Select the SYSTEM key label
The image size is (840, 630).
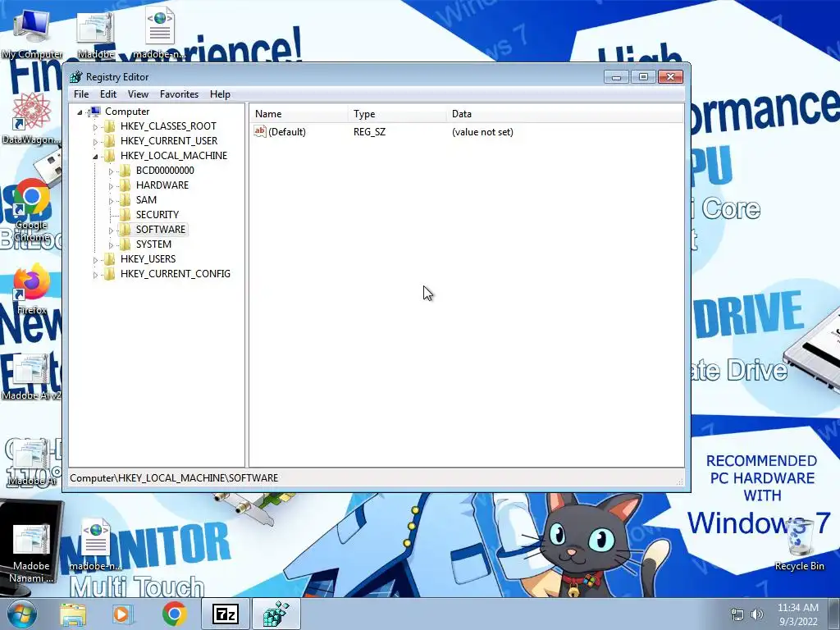[x=153, y=244]
